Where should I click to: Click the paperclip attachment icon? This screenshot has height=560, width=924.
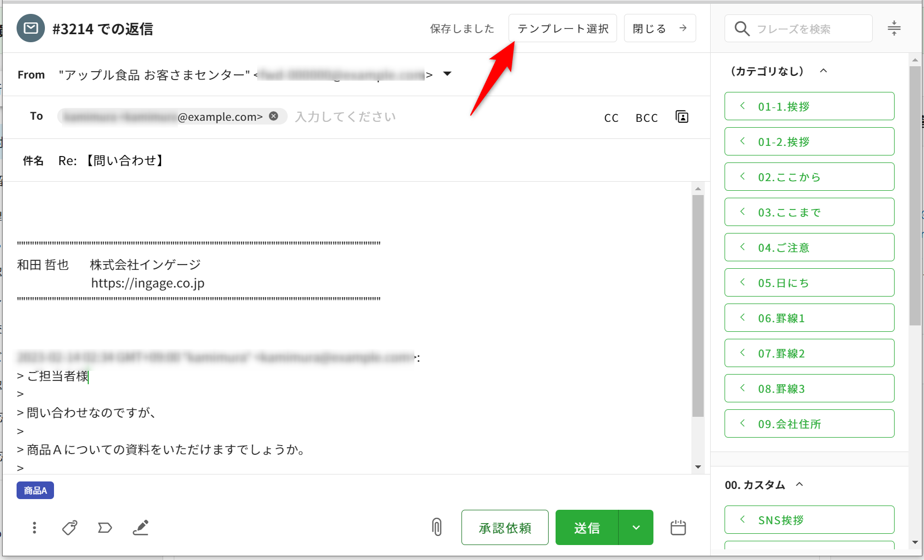coord(437,527)
